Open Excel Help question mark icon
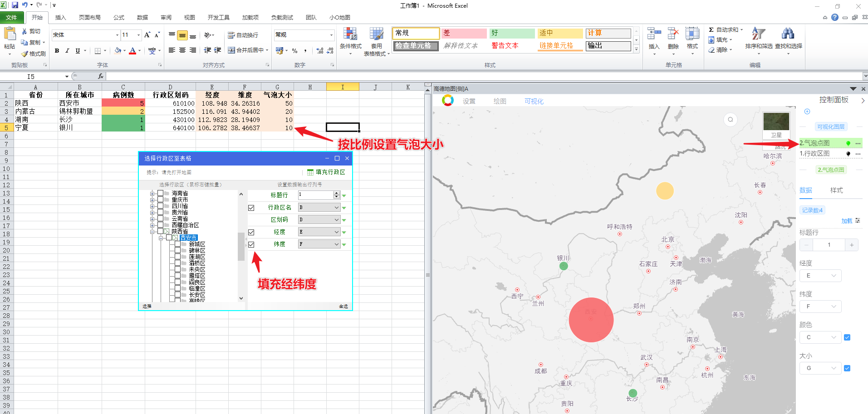Screen dimensions: 868x414 pos(835,17)
